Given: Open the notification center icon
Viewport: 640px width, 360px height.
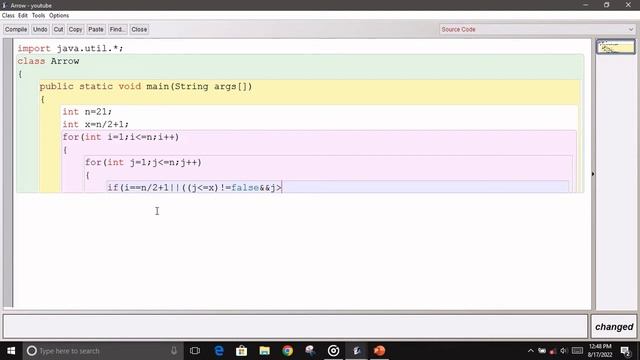Looking at the screenshot, I should tap(625, 351).
